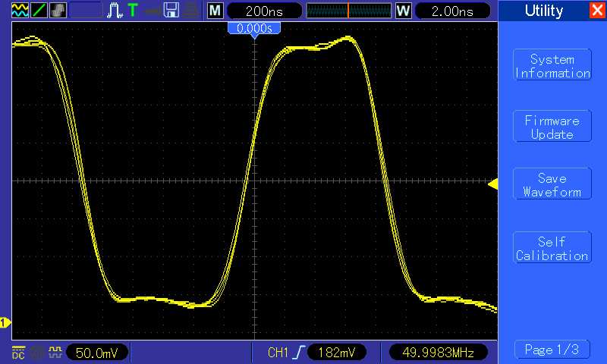Click the 2.00ns window timebase value
This screenshot has width=607, height=364.
(x=452, y=11)
